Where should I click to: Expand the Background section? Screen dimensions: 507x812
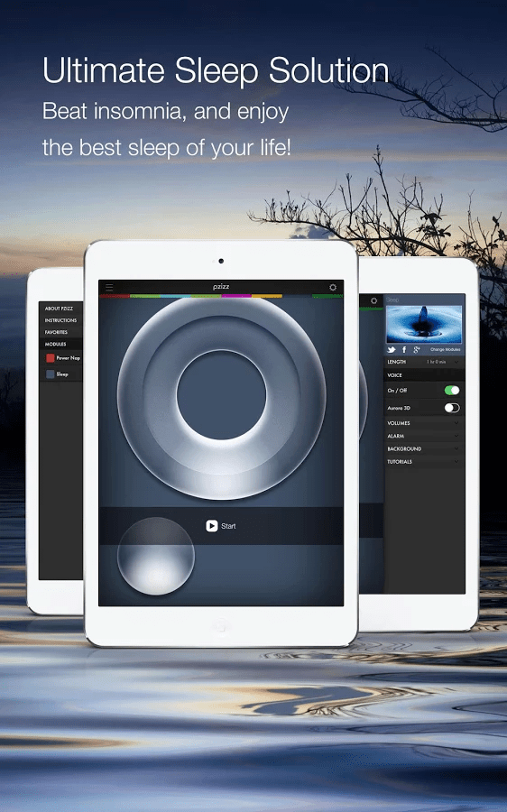(424, 449)
